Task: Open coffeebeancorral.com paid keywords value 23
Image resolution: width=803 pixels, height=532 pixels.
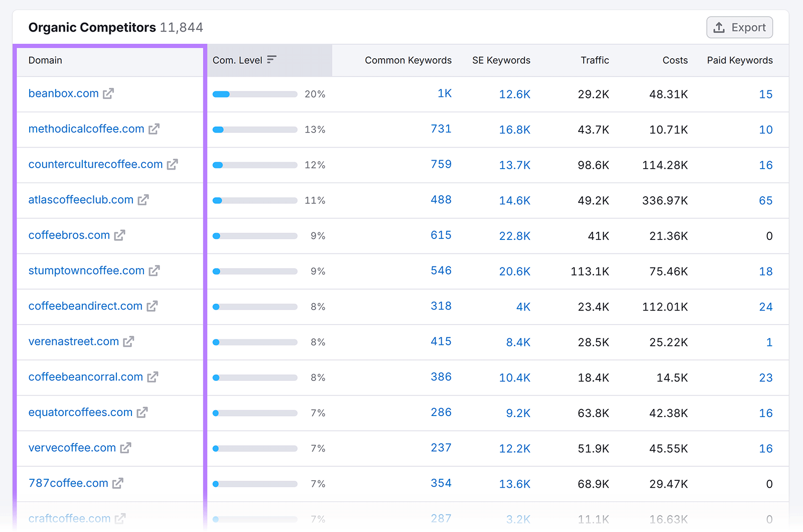Action: 766,378
